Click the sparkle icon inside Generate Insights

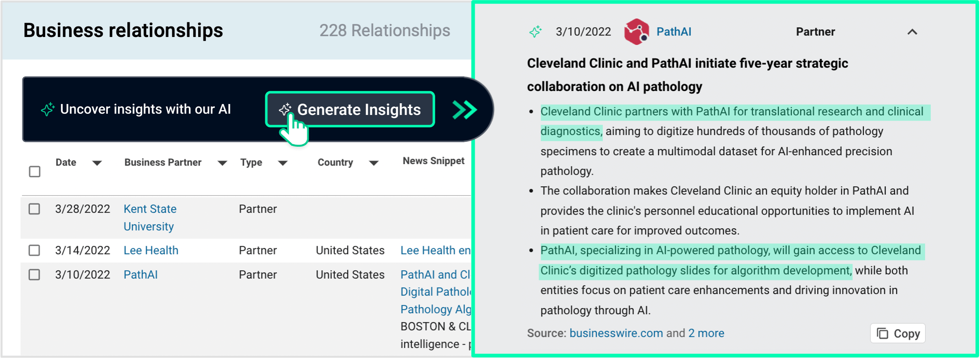pos(285,109)
